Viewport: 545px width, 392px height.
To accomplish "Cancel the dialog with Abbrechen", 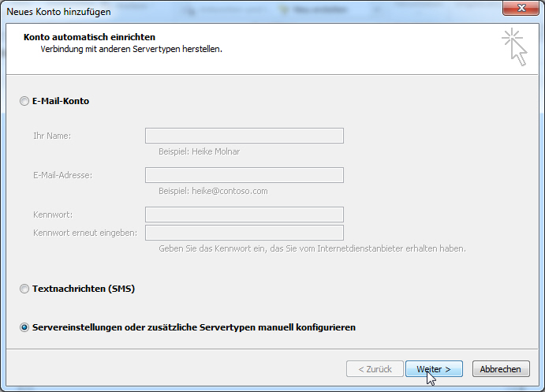I will point(501,368).
